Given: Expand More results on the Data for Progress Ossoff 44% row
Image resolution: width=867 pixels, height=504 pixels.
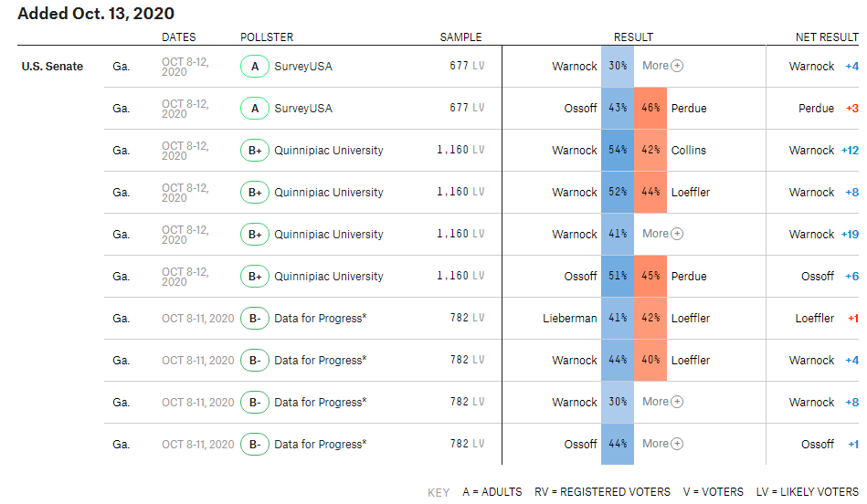Looking at the screenshot, I should click(x=662, y=444).
